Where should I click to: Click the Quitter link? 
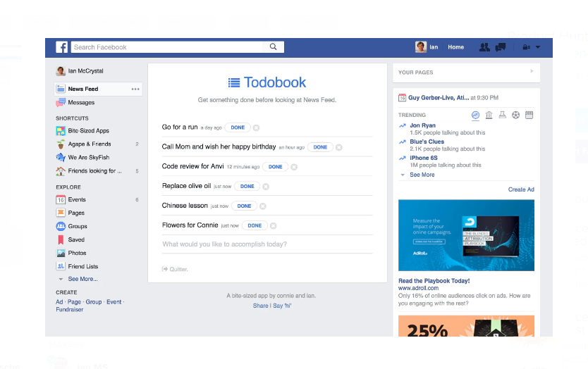tap(175, 269)
